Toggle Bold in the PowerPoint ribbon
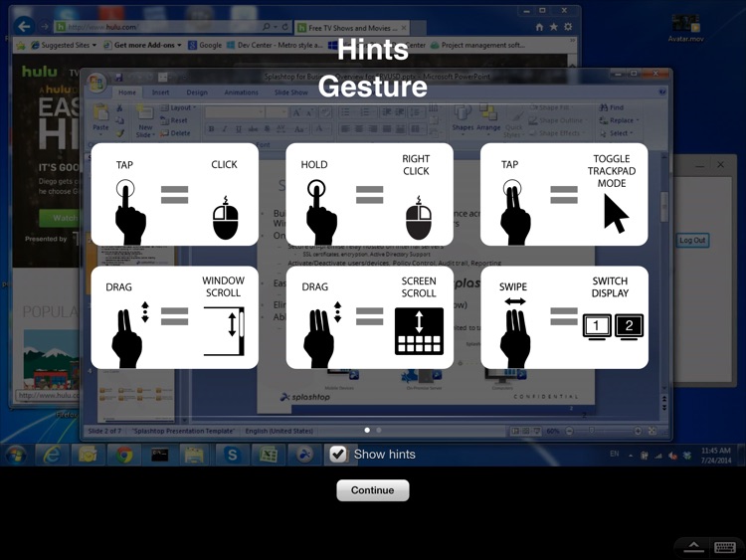Image resolution: width=746 pixels, height=560 pixels. click(x=211, y=129)
